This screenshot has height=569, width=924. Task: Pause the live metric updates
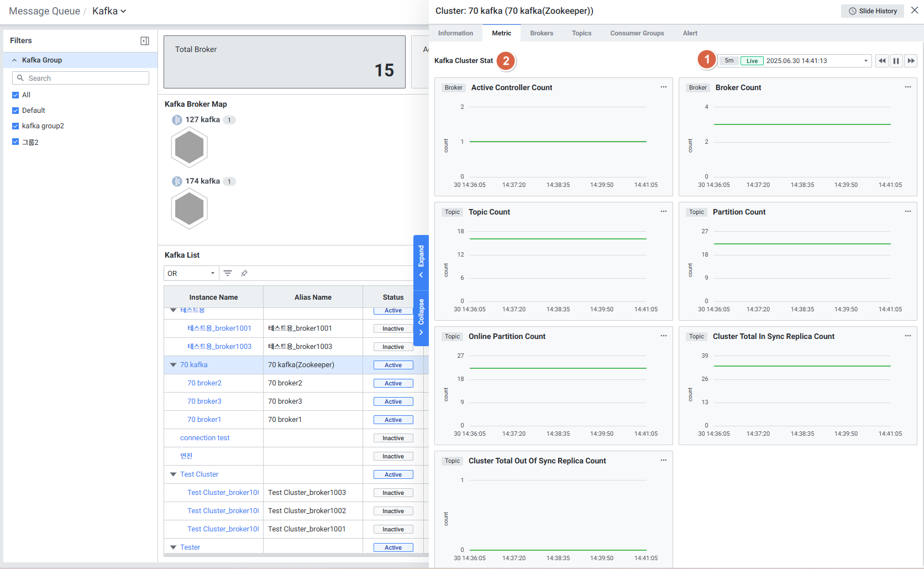[x=896, y=61]
